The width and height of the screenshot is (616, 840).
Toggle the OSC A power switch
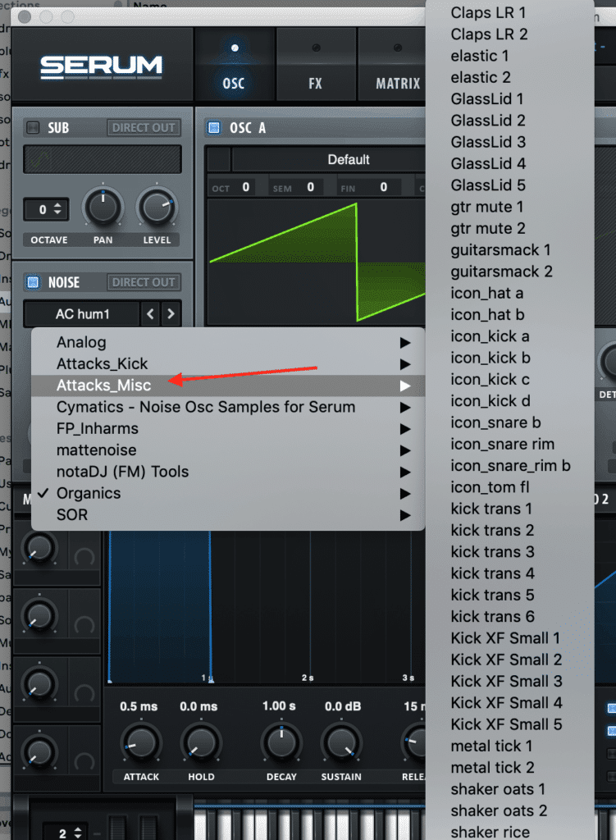pos(214,127)
